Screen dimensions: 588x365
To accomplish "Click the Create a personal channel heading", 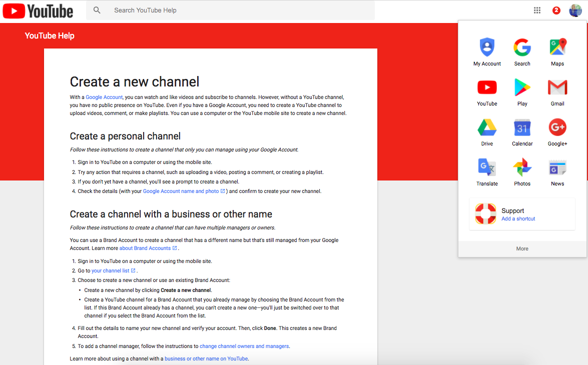I will (125, 136).
